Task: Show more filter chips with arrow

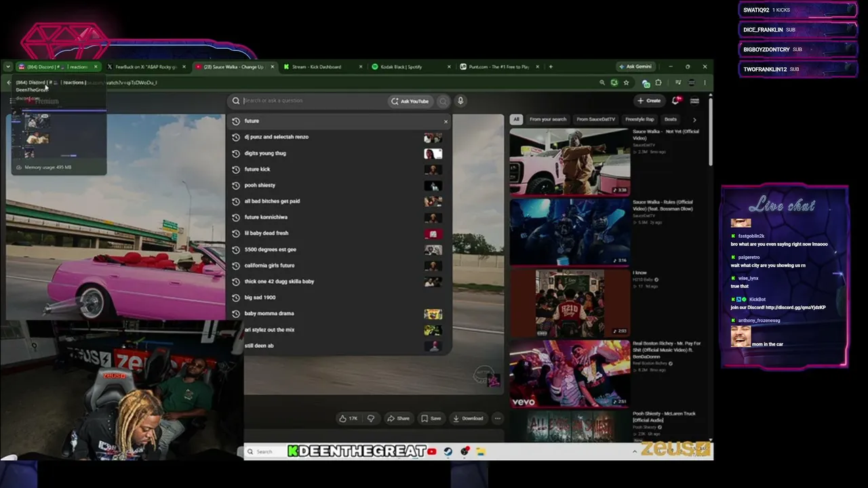Action: [x=694, y=120]
